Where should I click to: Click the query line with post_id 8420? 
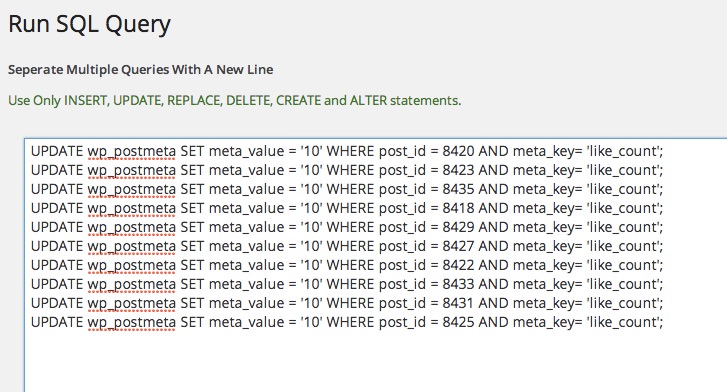(x=347, y=151)
